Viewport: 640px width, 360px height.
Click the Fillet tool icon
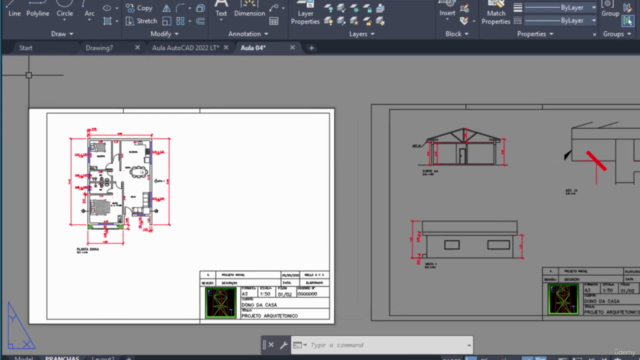(180, 8)
